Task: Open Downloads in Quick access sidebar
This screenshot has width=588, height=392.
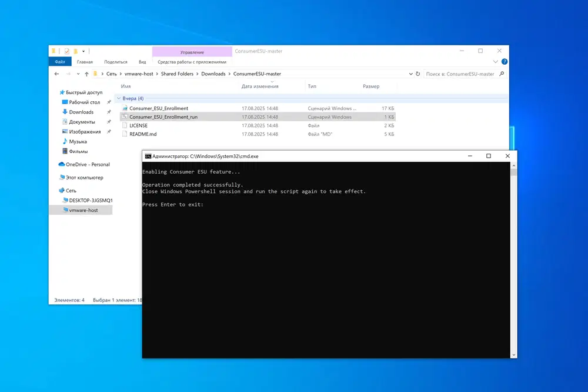Action: tap(81, 112)
